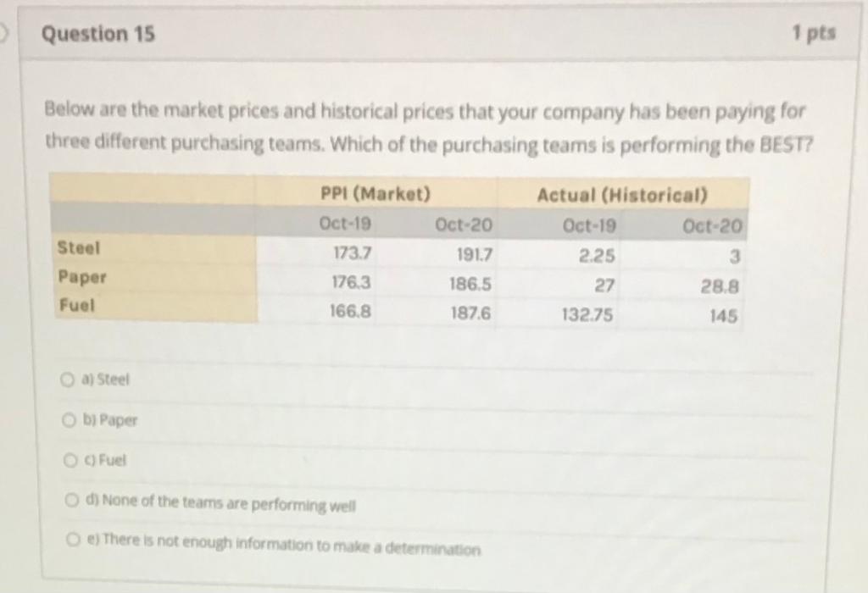
Task: Choose e) not enough information option
Action: click(x=73, y=539)
